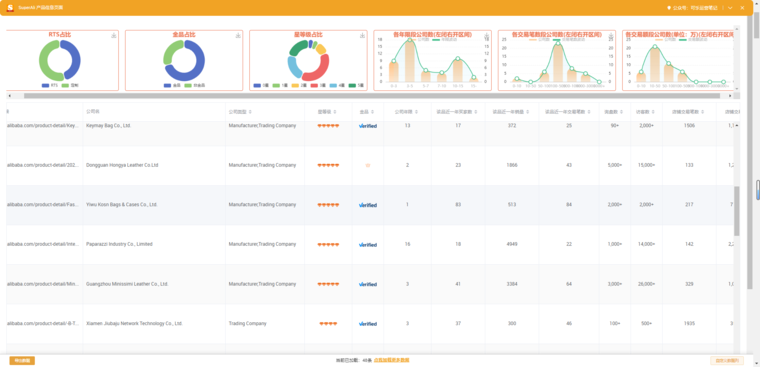Click the orange export button at bottom left

click(22, 361)
